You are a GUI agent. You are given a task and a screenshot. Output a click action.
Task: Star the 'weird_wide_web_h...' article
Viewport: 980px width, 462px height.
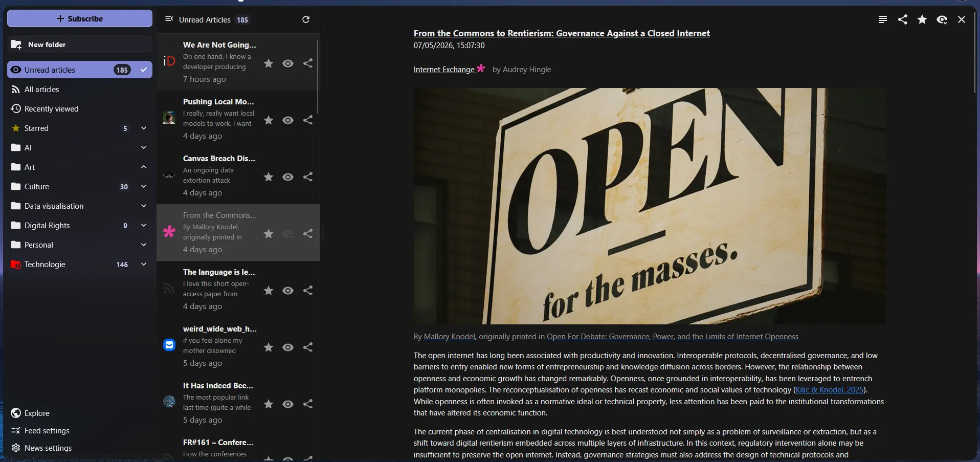(269, 347)
